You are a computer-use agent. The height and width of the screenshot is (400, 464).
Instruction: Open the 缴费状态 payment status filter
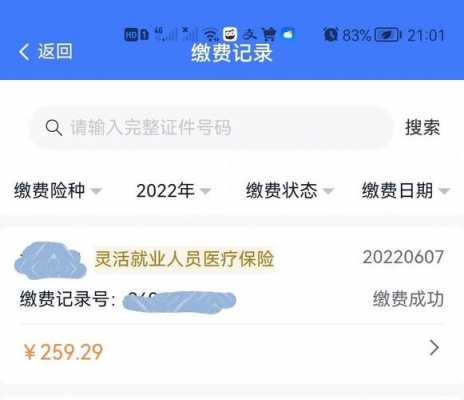pyautogui.click(x=289, y=191)
